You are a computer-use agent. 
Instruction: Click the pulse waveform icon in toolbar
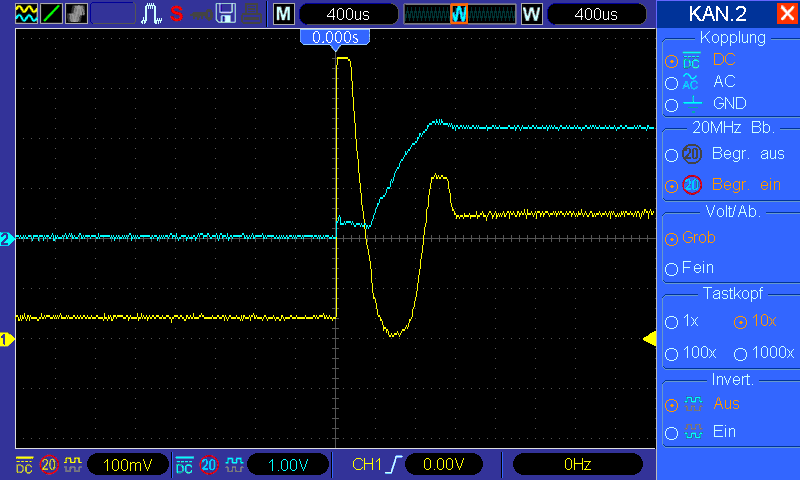point(151,14)
